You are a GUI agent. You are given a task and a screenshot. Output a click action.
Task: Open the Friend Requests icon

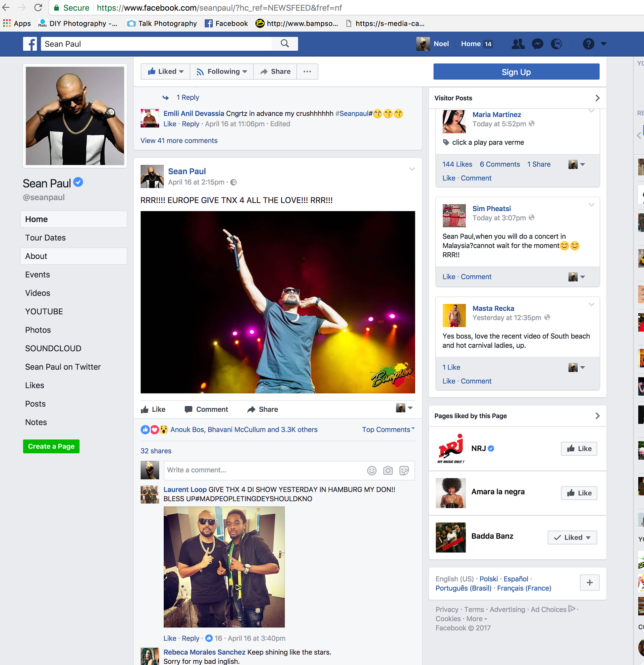(x=518, y=44)
